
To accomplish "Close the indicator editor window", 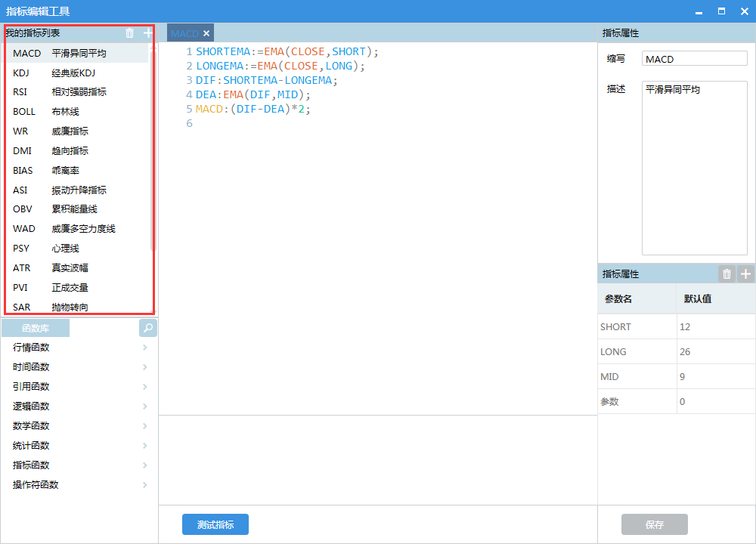I will coord(744,11).
